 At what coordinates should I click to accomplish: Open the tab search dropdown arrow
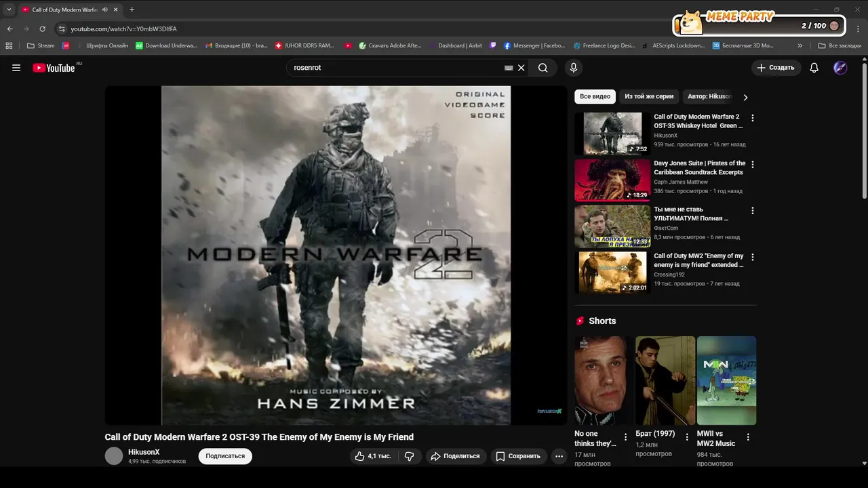tap(9, 9)
